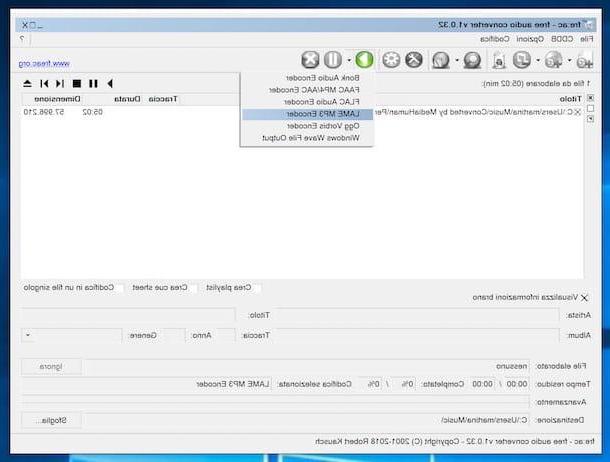
Task: Choose Windows Wave File Output entry
Action: tap(307, 138)
